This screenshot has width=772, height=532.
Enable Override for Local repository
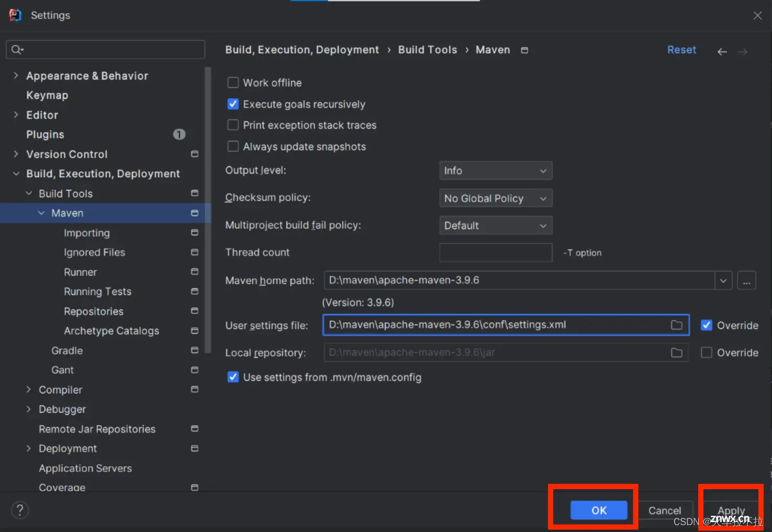tap(707, 353)
